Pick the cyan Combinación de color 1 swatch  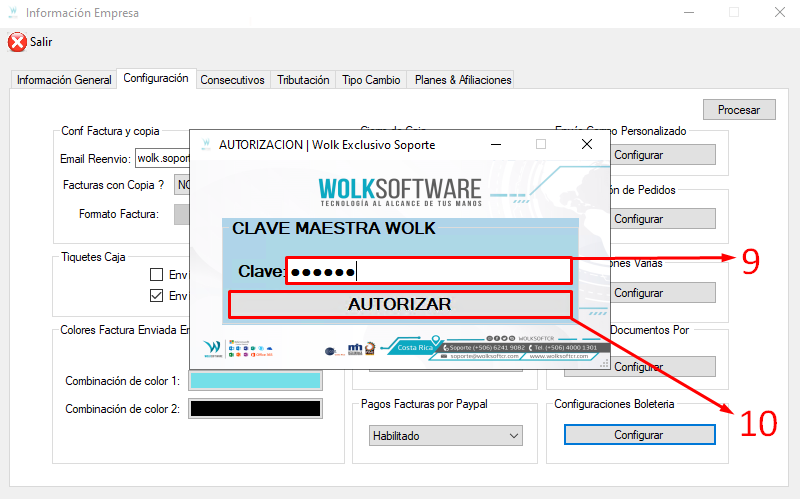click(x=255, y=381)
